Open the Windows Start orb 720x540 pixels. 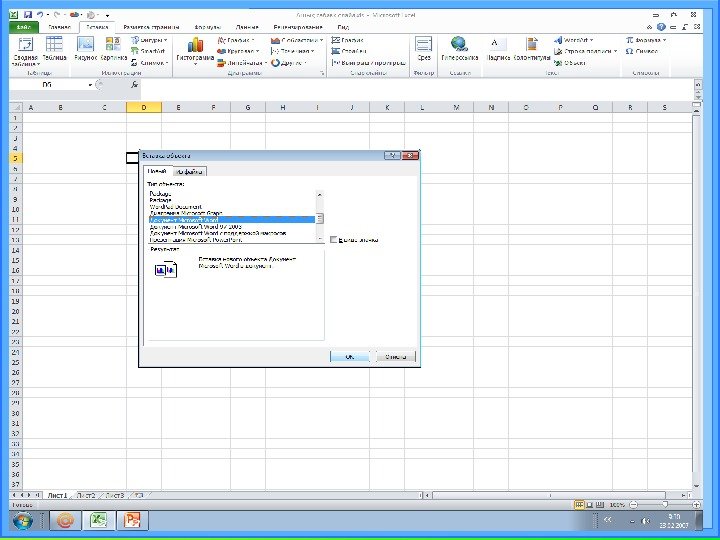[x=22, y=521]
